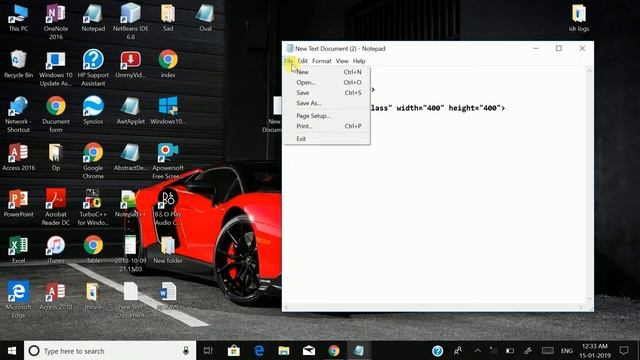Click the taskbar clock showing 12:33 AM

[595, 351]
